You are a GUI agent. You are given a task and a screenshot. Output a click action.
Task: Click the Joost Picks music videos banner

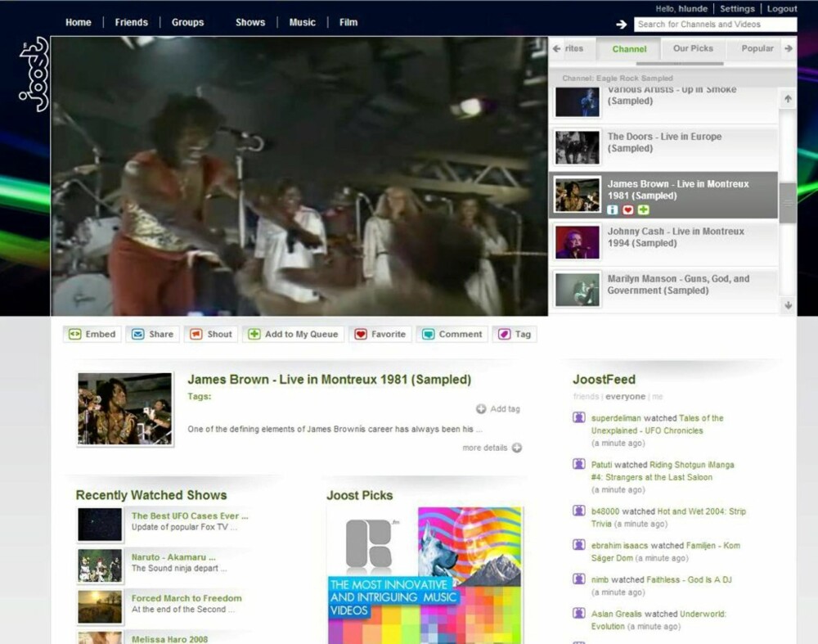point(425,575)
